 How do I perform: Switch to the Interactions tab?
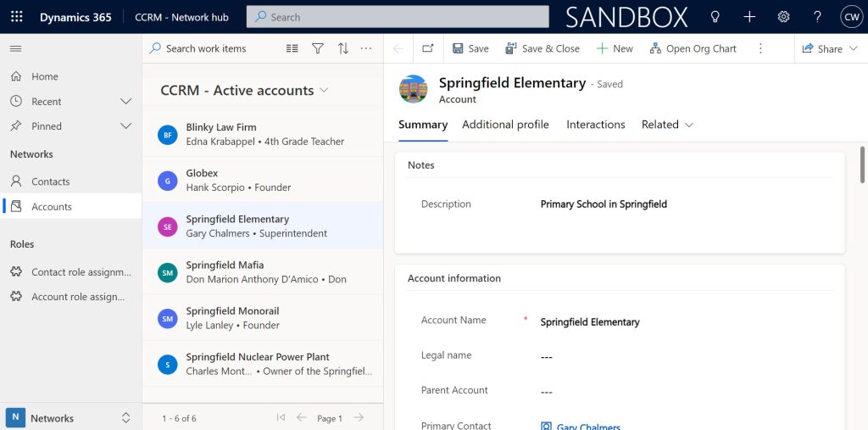595,125
